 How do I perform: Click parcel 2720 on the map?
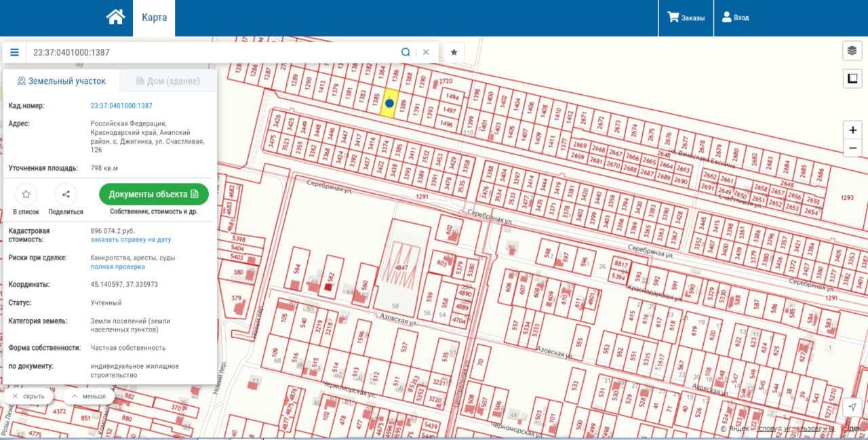pos(446,81)
